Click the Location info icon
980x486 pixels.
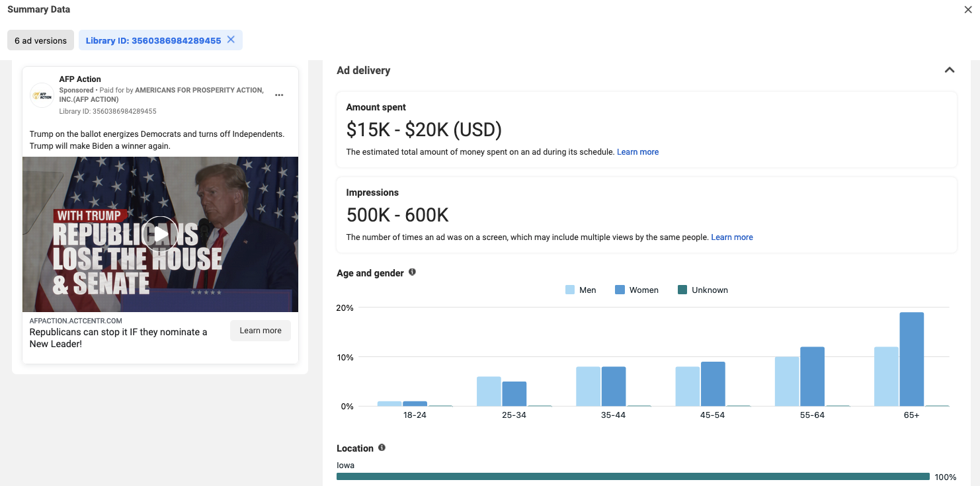click(x=382, y=448)
